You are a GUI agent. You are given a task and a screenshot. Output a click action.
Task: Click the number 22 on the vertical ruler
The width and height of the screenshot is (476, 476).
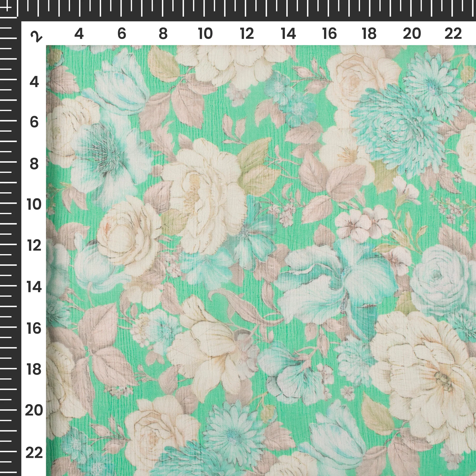(x=34, y=453)
